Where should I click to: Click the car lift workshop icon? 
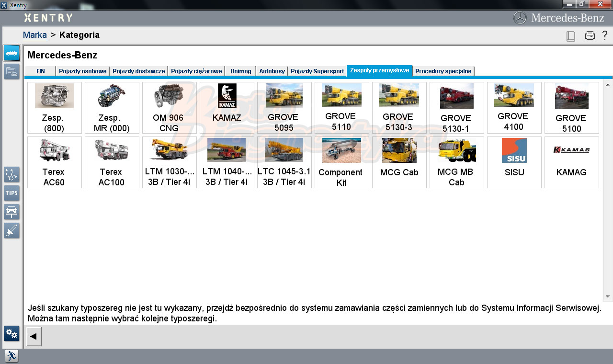pyautogui.click(x=12, y=212)
